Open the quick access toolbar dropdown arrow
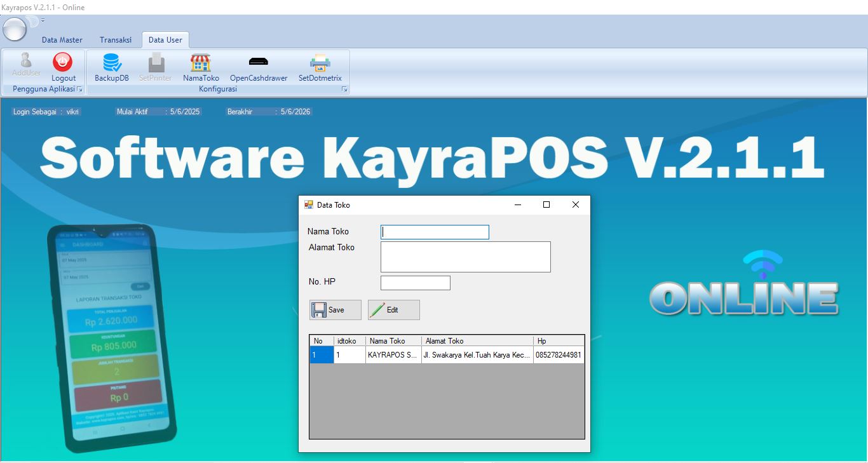 (x=43, y=21)
